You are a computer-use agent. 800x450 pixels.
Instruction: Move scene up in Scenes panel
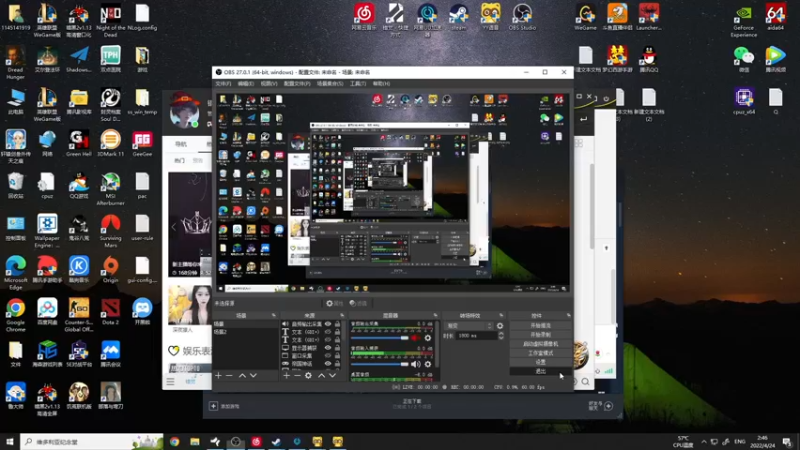pyautogui.click(x=242, y=376)
